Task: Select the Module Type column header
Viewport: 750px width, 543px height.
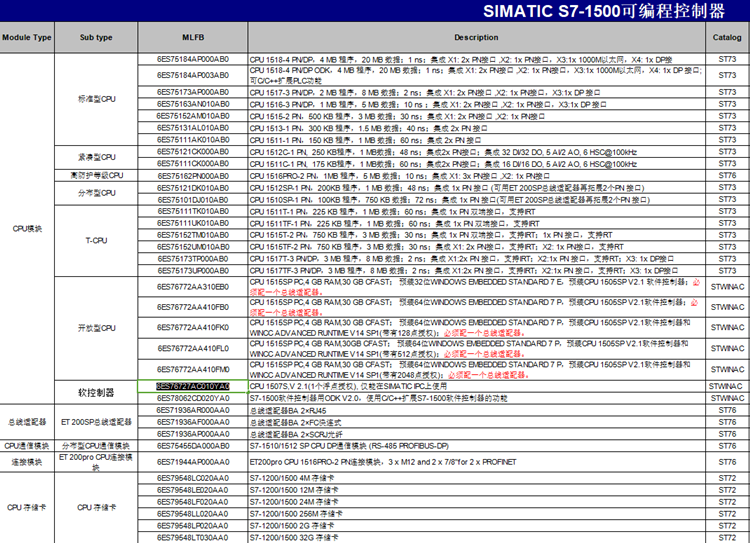Action: click(27, 37)
